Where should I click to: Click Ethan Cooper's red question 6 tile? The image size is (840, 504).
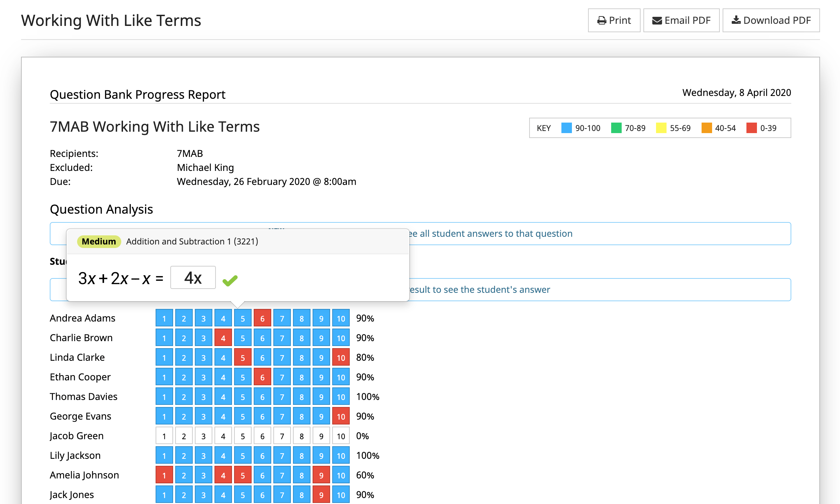pyautogui.click(x=262, y=377)
